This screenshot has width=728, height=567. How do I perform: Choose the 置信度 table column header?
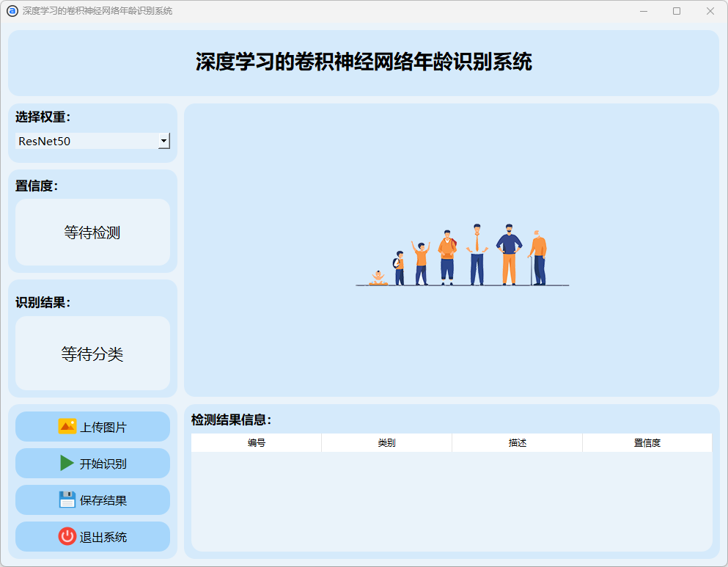tap(647, 443)
